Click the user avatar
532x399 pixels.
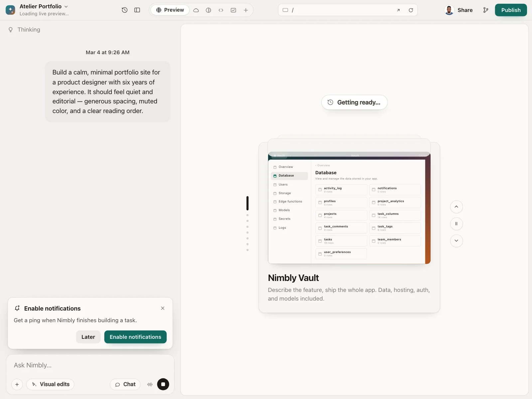[x=449, y=10]
